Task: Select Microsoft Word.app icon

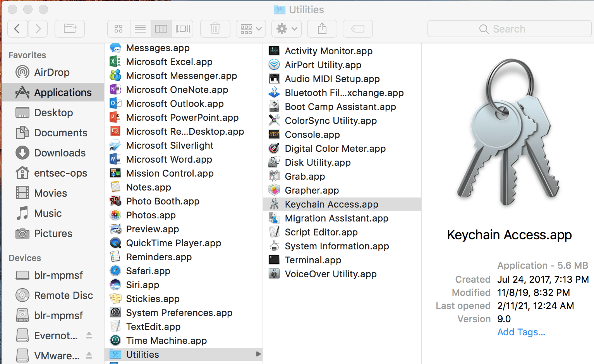Action: coord(115,160)
